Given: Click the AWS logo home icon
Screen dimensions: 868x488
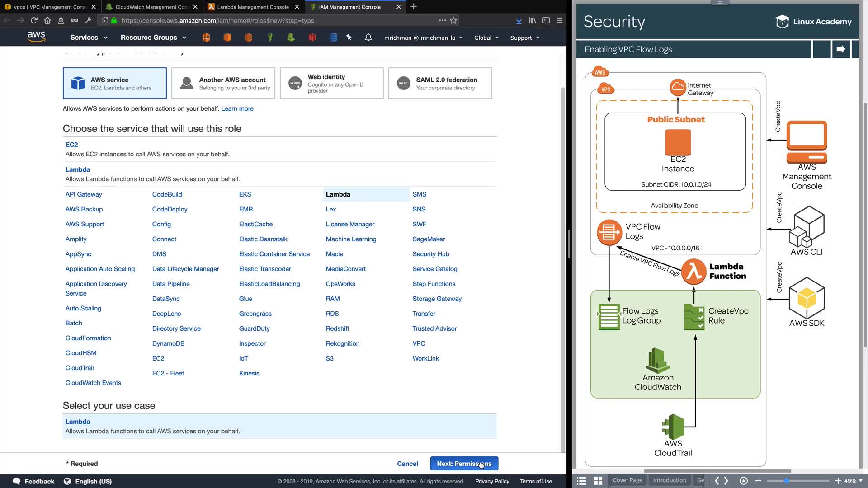Looking at the screenshot, I should (x=36, y=37).
